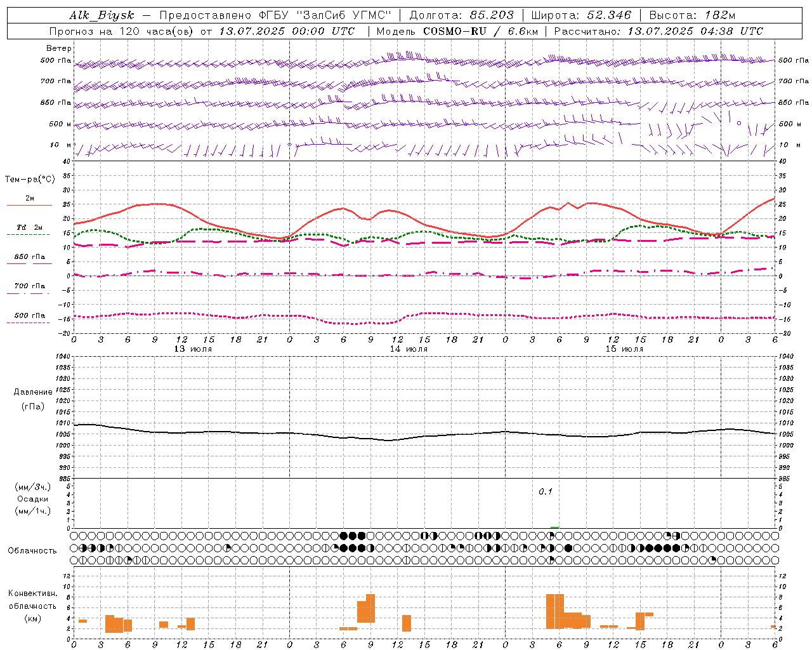This screenshot has width=812, height=650.
Task: Click the (мм/3ч.) precipitation unit label
Action: (33, 487)
